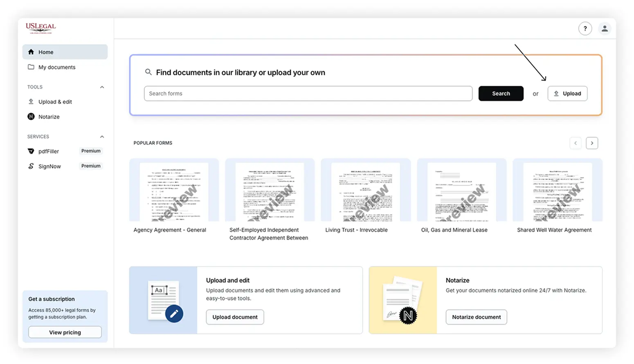The height and width of the screenshot is (364, 634).
Task: Click the Search forms input field
Action: coord(308,93)
